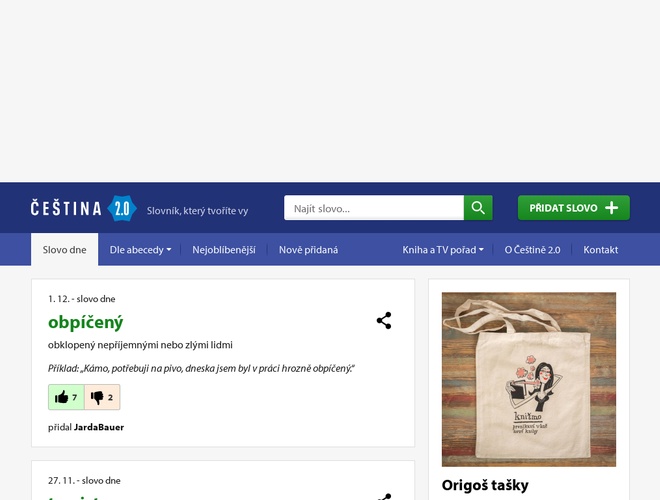Click the Přidat slovo button
This screenshot has height=500, width=660.
[574, 207]
